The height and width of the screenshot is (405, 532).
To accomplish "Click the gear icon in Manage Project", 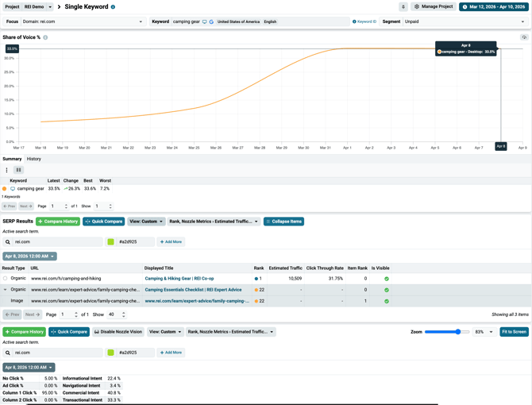I will (417, 6).
